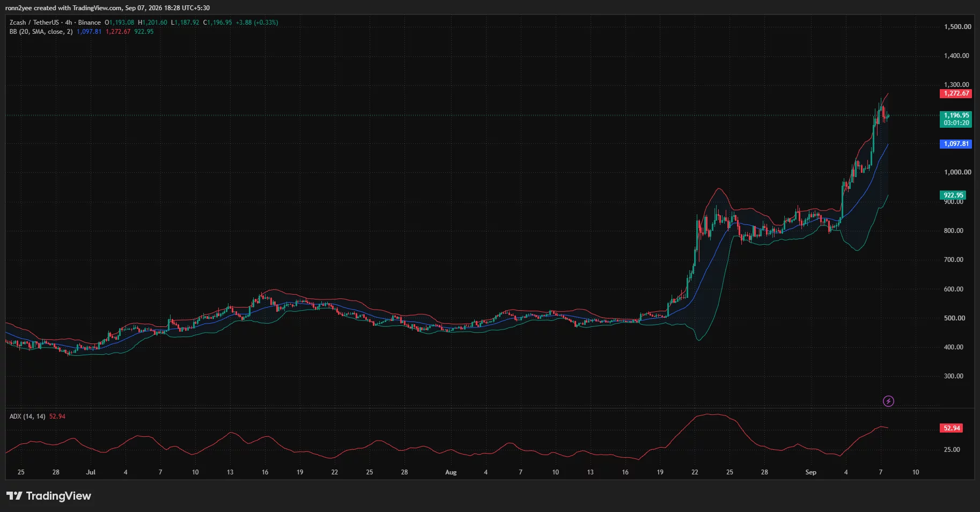The width and height of the screenshot is (980, 512).
Task: Click the +3.88 (+0.33%) change value
Action: click(x=257, y=23)
